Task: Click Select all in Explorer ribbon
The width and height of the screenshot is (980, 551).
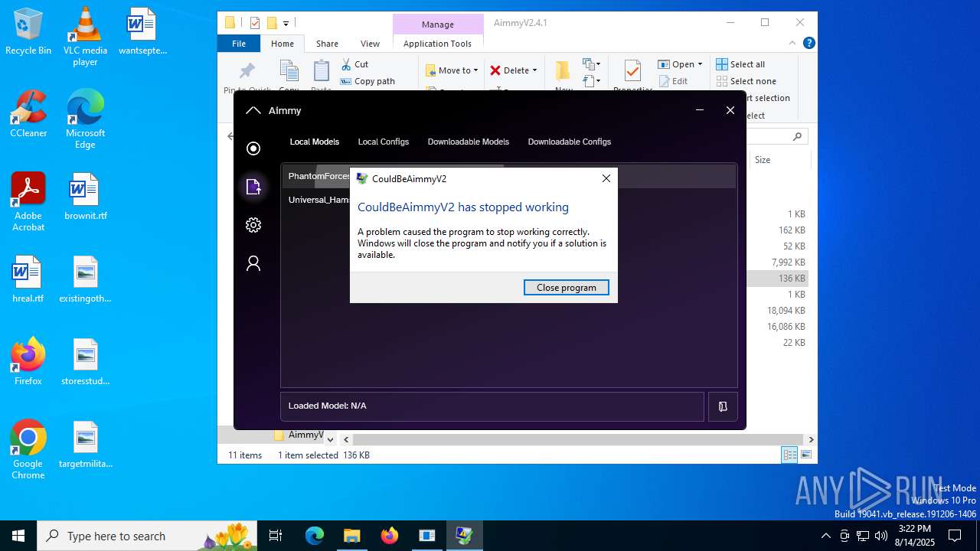Action: tap(740, 64)
